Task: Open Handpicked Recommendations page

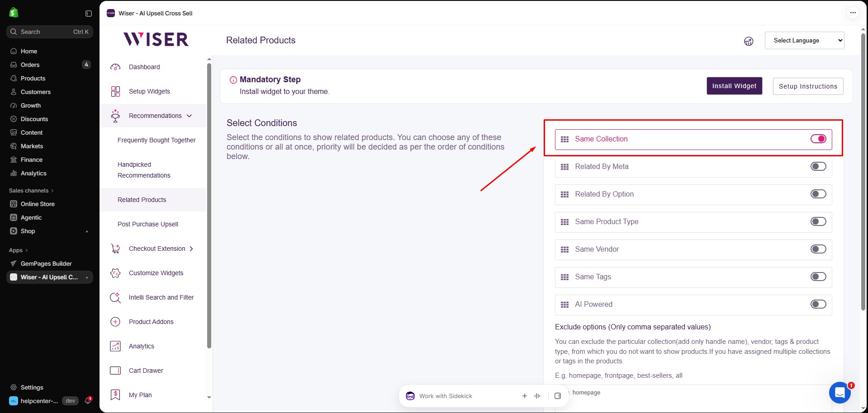Action: click(x=144, y=170)
